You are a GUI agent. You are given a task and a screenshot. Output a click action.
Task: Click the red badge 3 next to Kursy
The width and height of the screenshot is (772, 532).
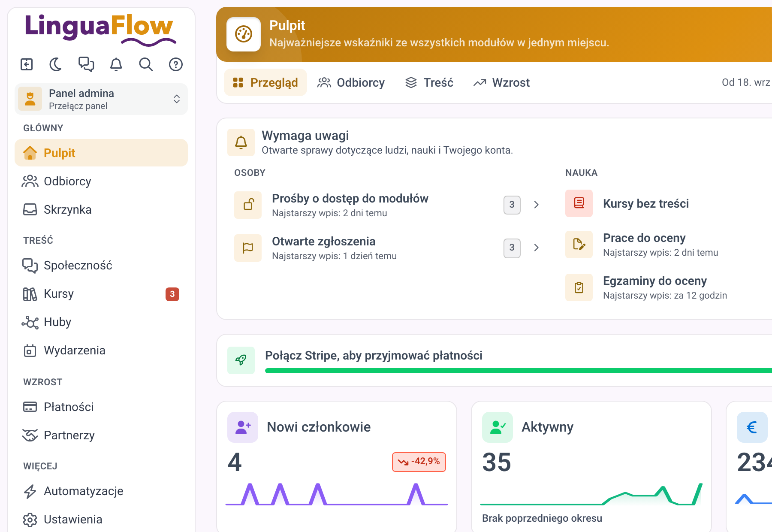[x=172, y=294]
